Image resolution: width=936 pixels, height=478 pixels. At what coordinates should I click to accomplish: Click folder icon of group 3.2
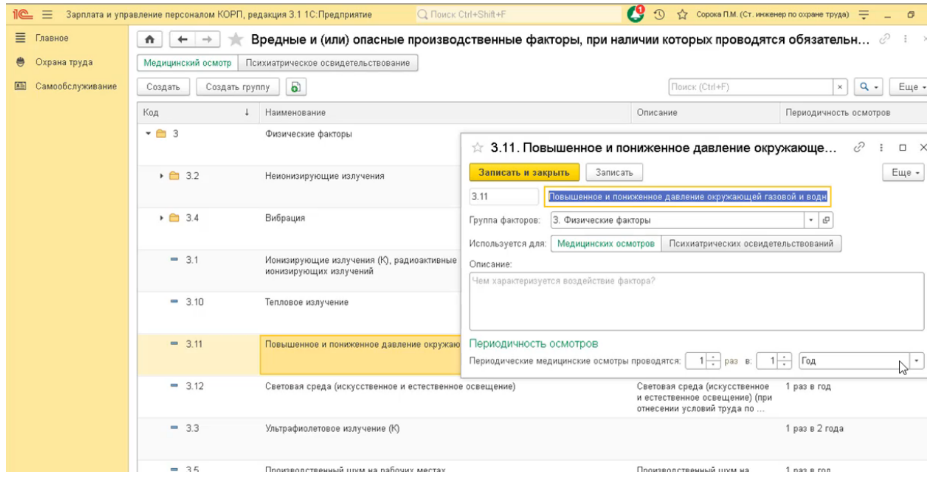tap(174, 176)
